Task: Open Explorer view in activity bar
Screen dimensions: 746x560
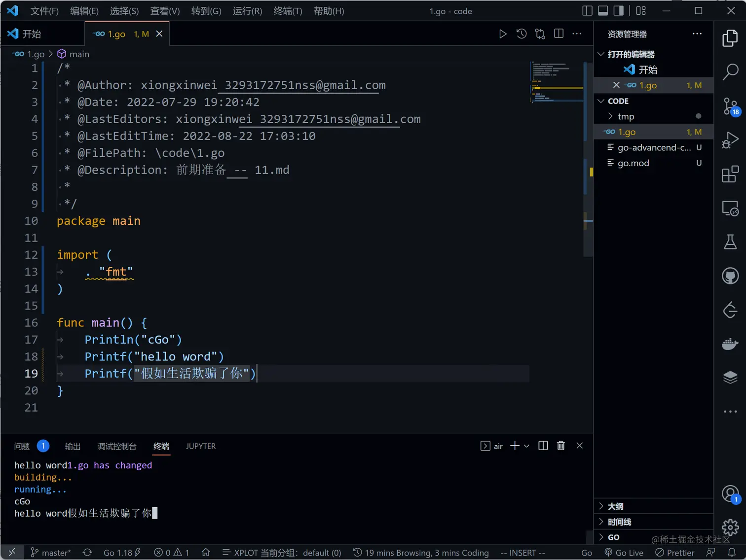Action: pos(730,38)
